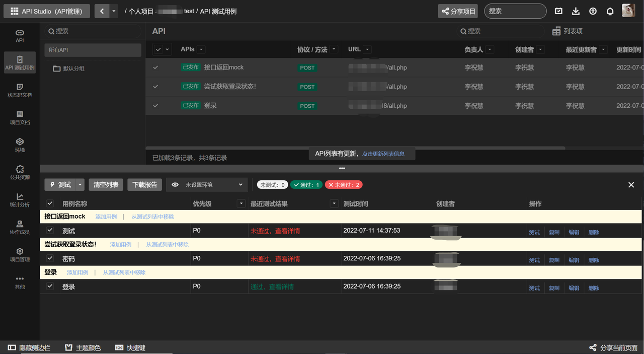Click the 默认分组 folder

(x=69, y=68)
